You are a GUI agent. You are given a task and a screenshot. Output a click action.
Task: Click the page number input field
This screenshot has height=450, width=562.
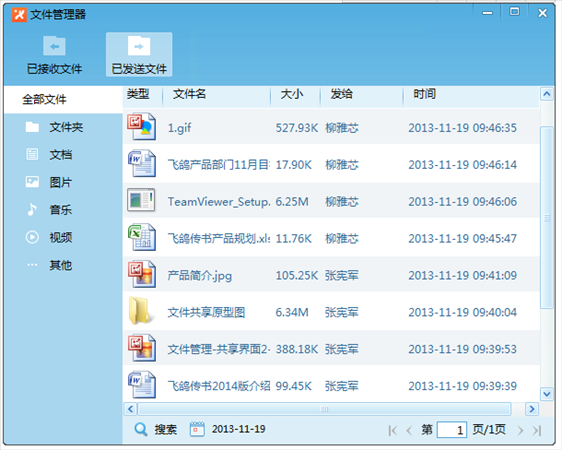click(452, 430)
